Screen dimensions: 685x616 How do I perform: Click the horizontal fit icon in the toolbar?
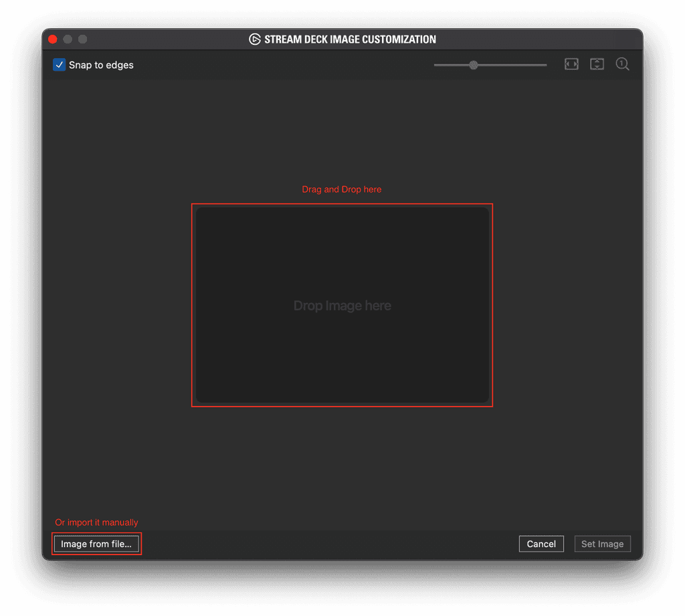(x=571, y=64)
